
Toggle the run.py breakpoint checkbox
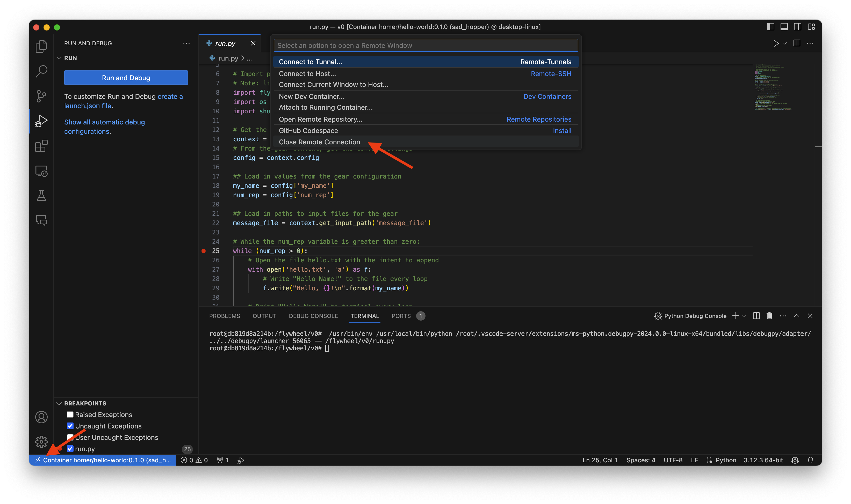pos(70,449)
